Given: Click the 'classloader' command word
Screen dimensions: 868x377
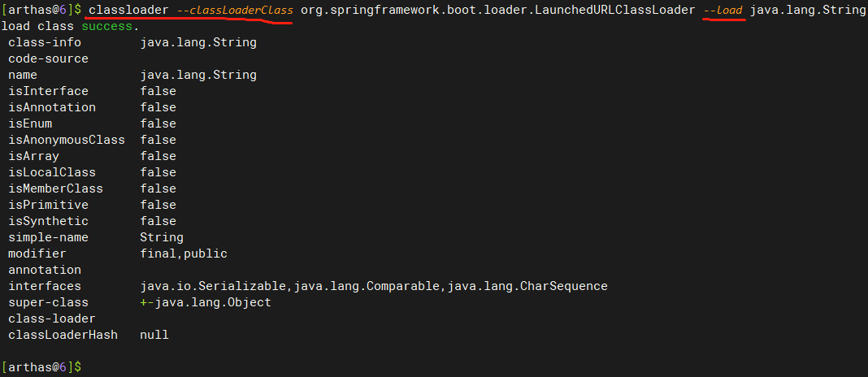Looking at the screenshot, I should 129,10.
